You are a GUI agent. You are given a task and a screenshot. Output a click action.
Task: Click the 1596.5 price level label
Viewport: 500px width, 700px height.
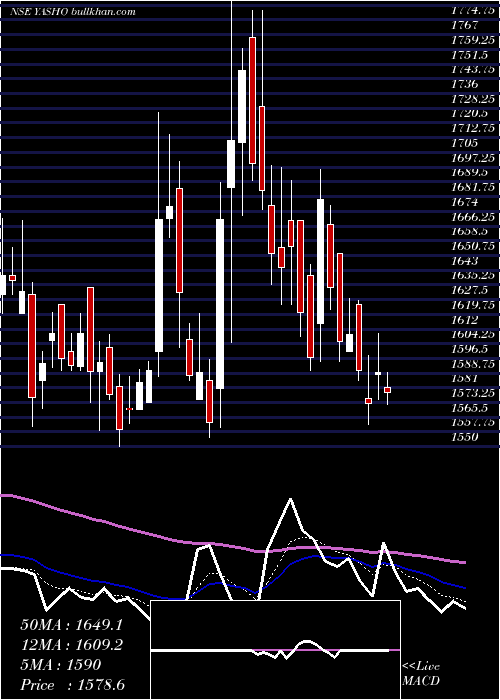coord(469,349)
